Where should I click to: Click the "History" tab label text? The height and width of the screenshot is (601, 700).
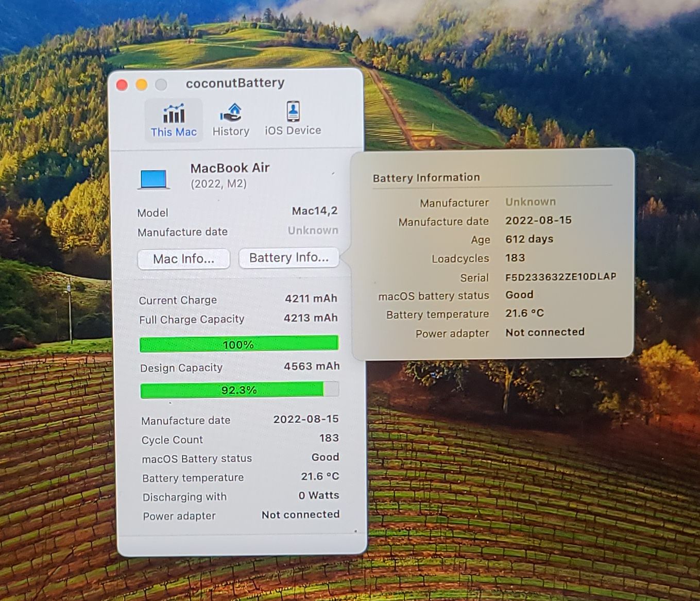(x=231, y=131)
